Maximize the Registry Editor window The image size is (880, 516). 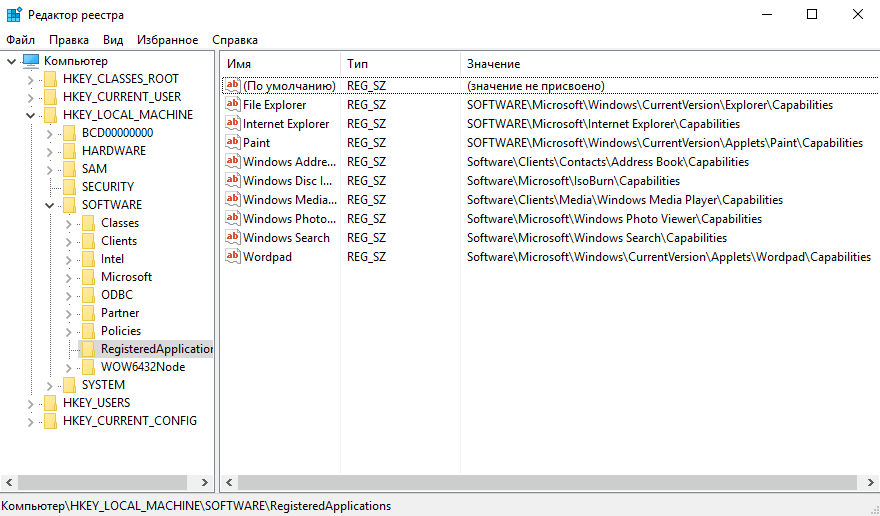pos(812,14)
